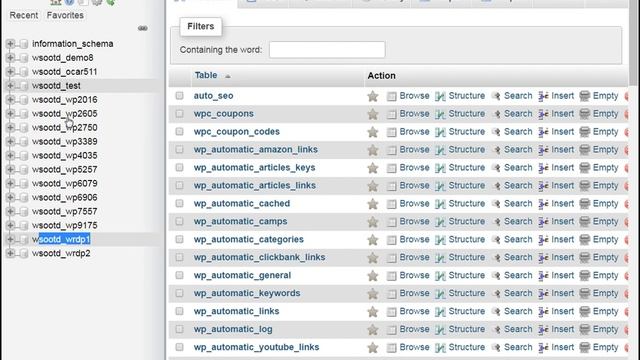This screenshot has width=640, height=360.
Task: Expand wsootd_wrdp2 database node
Action: [x=10, y=253]
